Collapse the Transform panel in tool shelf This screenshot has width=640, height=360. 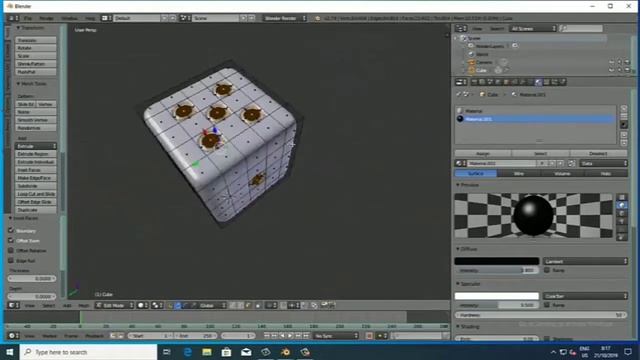[x=31, y=28]
